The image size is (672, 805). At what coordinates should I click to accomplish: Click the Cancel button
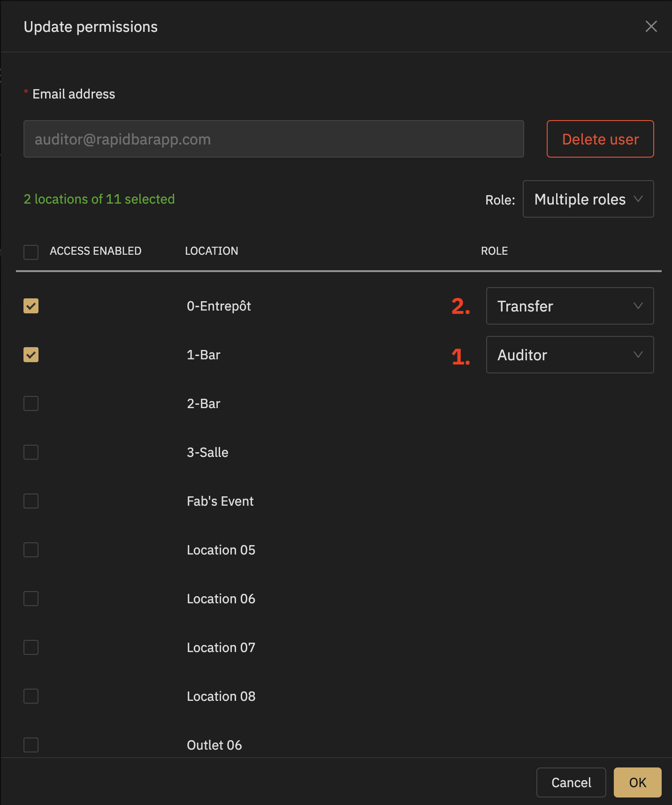click(x=571, y=782)
